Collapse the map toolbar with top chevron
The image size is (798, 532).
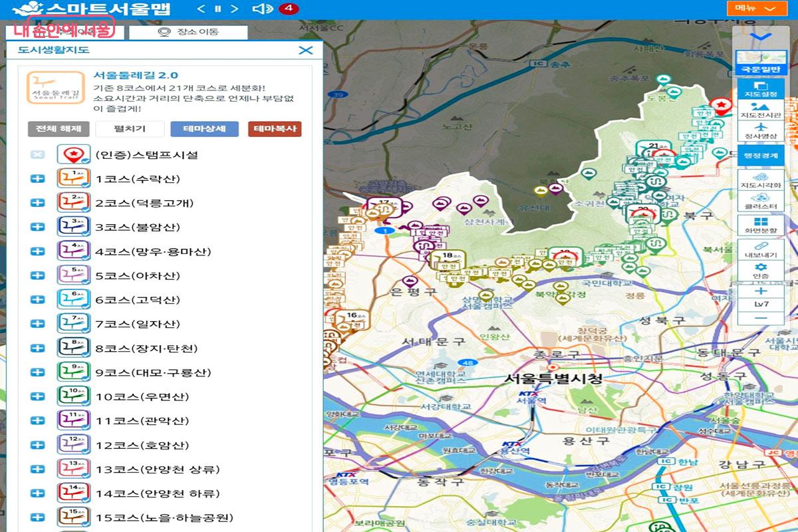click(x=761, y=37)
